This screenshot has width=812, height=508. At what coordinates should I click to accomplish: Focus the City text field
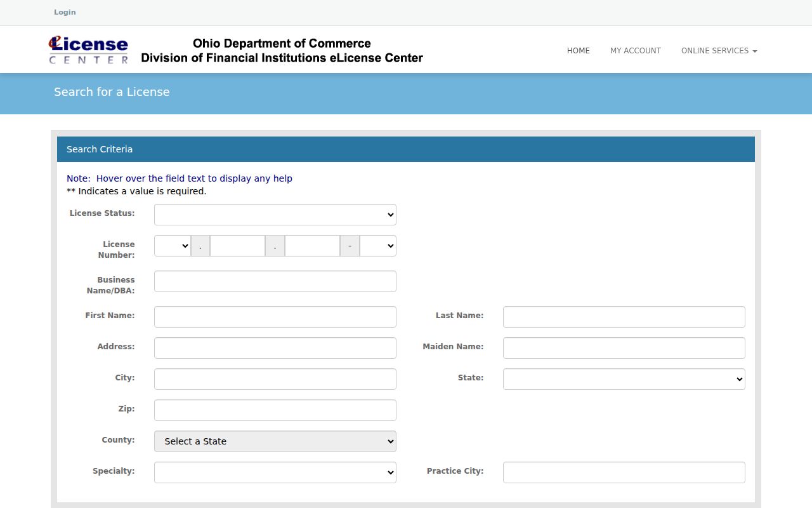pyautogui.click(x=275, y=379)
